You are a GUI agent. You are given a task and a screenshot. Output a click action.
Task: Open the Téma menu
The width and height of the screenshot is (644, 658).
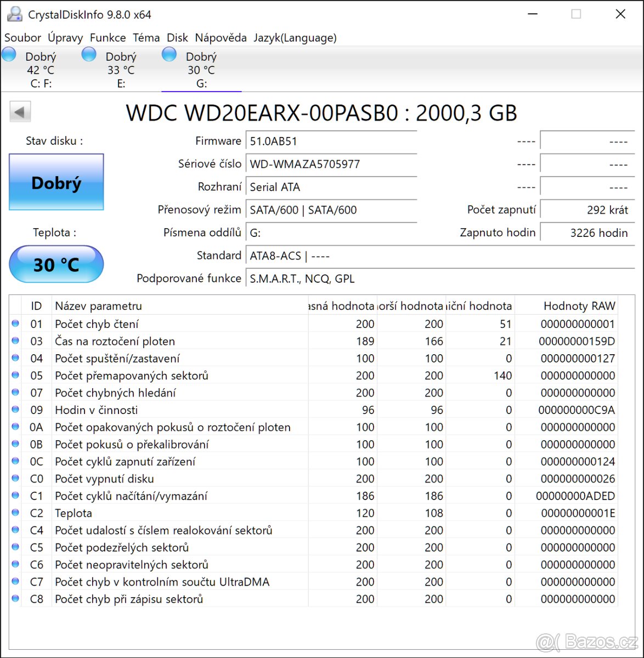(146, 38)
